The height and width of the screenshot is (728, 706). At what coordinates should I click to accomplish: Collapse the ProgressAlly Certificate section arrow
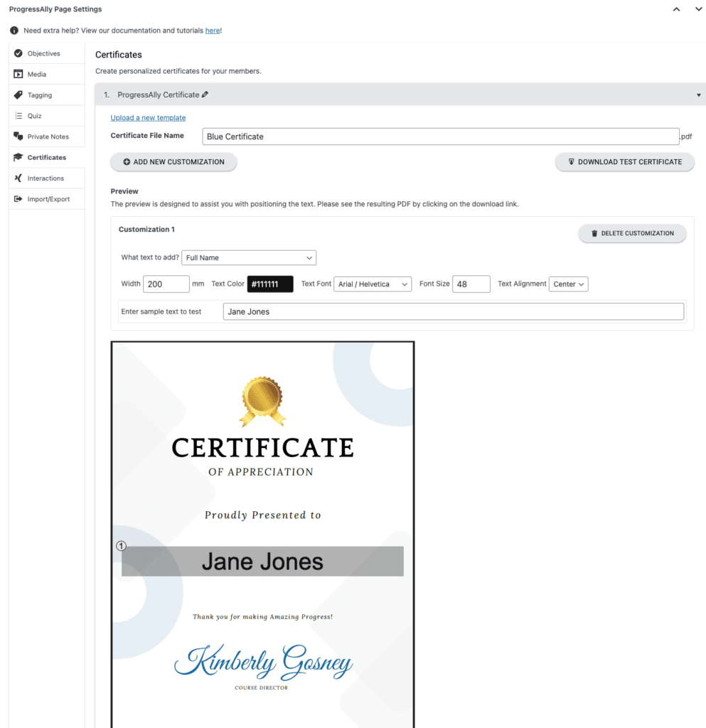[x=698, y=95]
